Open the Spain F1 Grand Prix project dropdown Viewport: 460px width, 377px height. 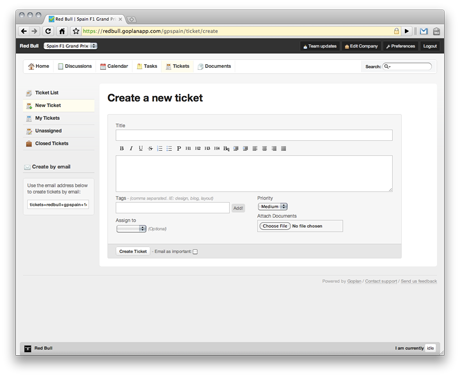(x=70, y=46)
